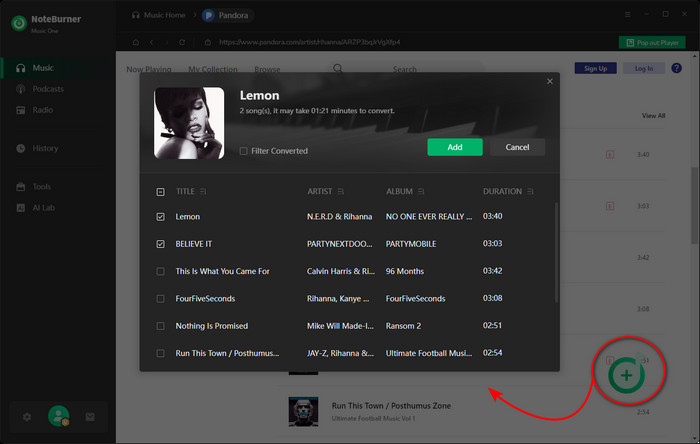This screenshot has height=444, width=700.
Task: Open the hamburger menu icon in title bar
Action: click(x=628, y=15)
